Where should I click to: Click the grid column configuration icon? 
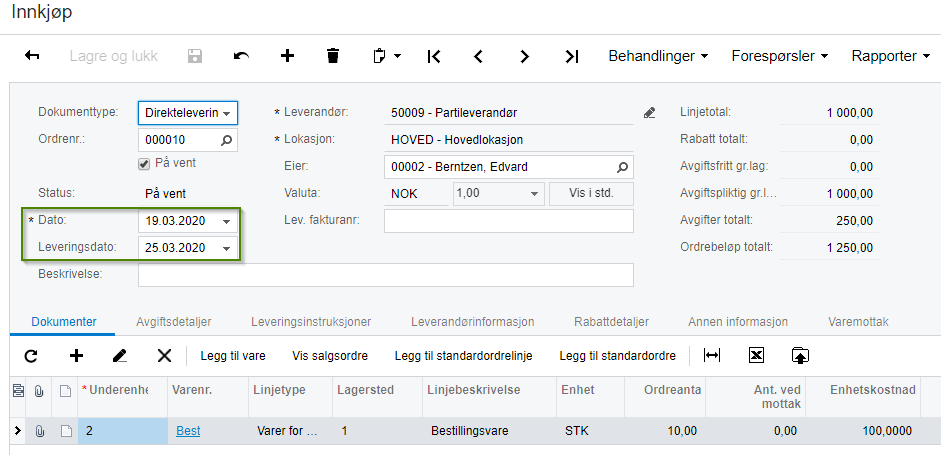tap(18, 391)
